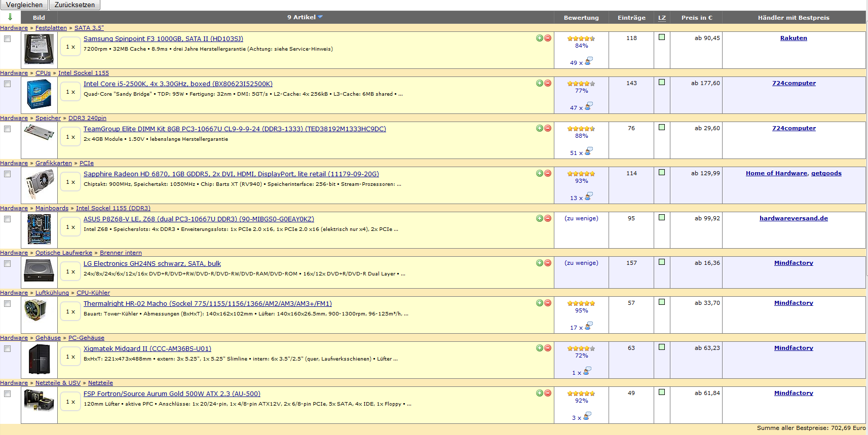
Task: Toggle LZ checkbox in FSP Fortron row
Action: pyautogui.click(x=661, y=392)
